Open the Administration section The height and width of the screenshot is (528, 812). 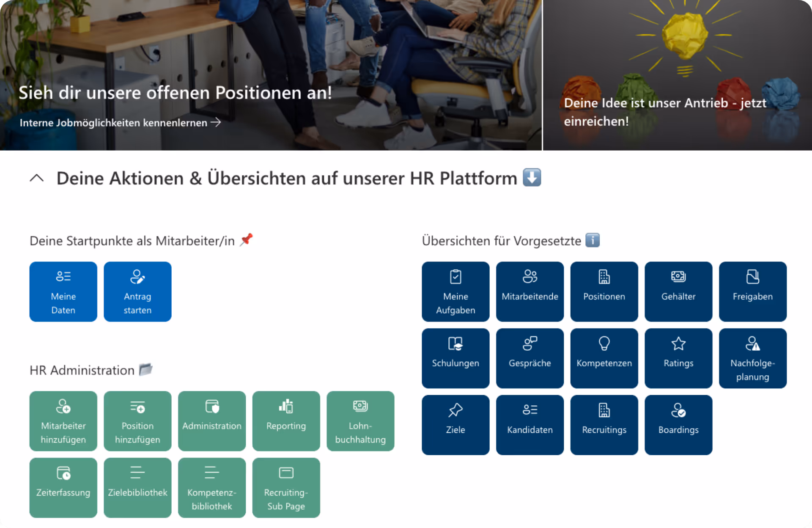211,421
